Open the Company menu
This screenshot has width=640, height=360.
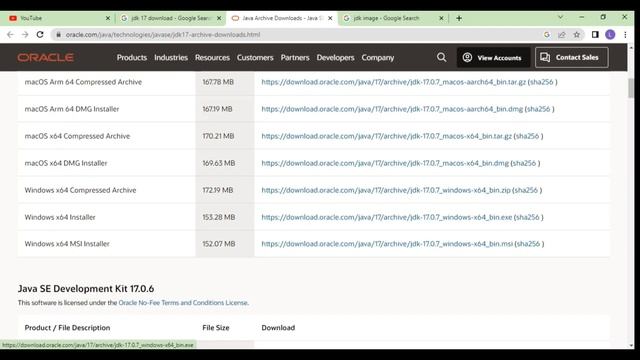coord(378,58)
